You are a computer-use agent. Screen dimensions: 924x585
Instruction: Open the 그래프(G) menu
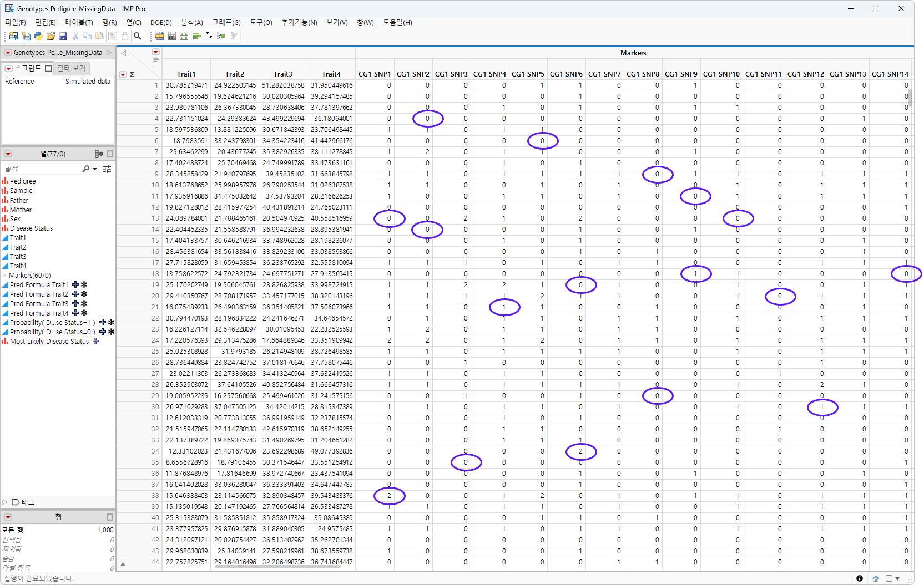[226, 23]
